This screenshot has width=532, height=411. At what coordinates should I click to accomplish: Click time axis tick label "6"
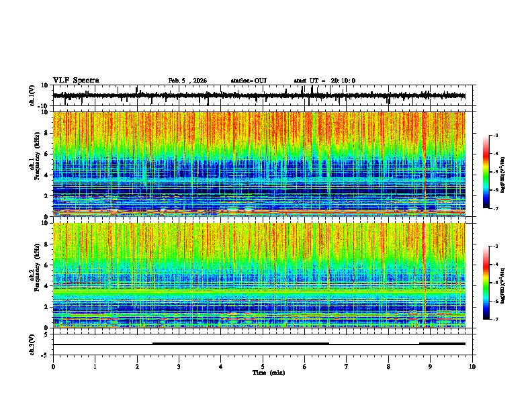[304, 367]
